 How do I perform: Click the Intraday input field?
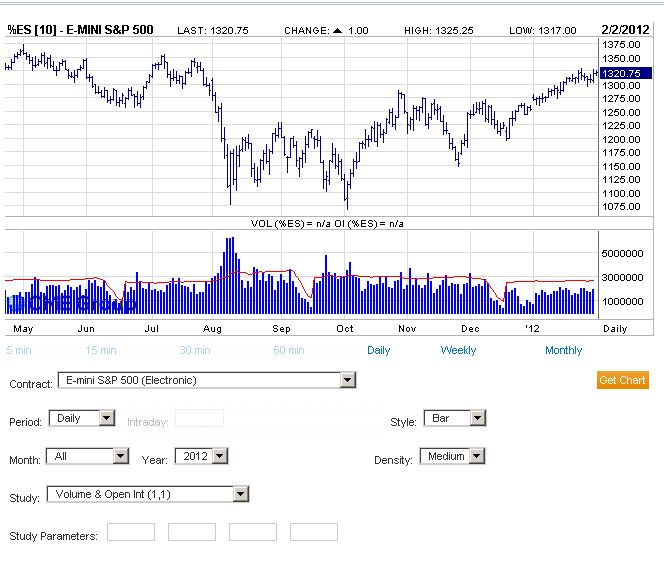point(199,418)
